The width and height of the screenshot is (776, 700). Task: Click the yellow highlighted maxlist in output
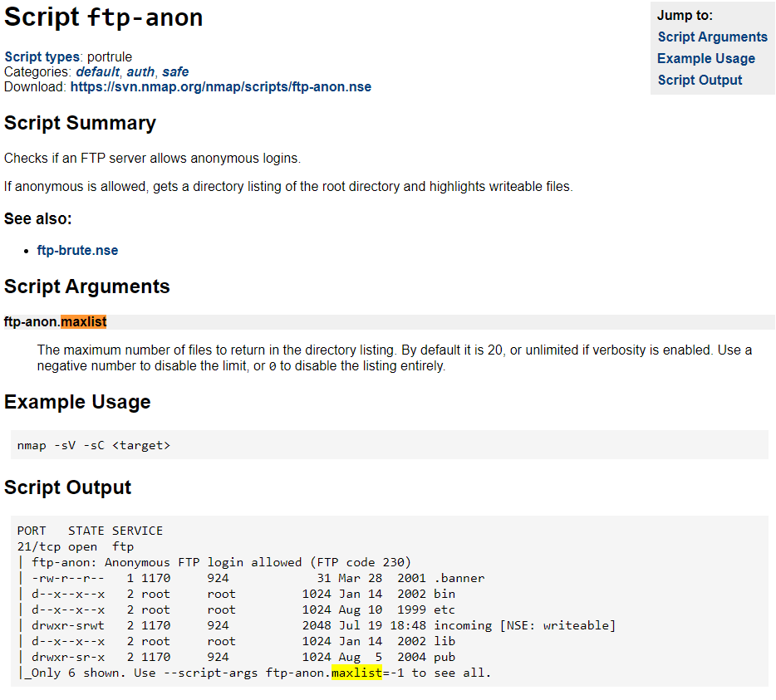(356, 673)
